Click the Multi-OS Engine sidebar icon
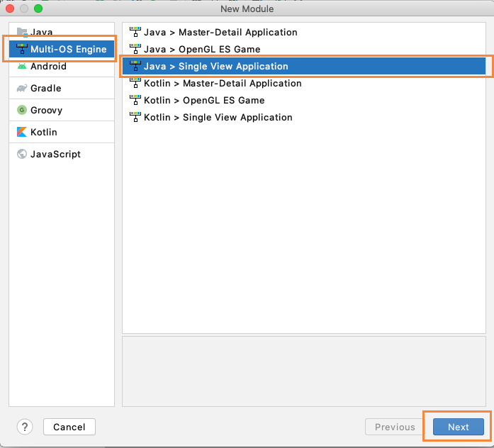The height and width of the screenshot is (448, 494). click(22, 49)
